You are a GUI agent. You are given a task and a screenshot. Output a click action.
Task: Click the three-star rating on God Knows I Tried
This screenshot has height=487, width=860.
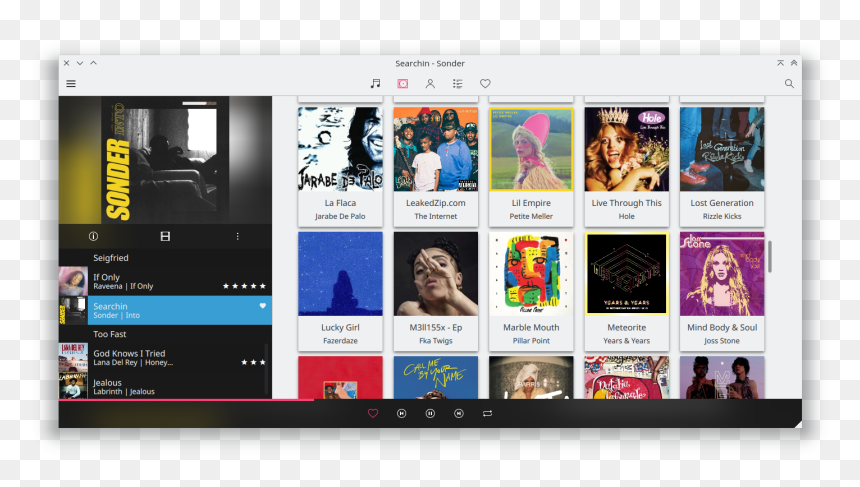pos(253,362)
